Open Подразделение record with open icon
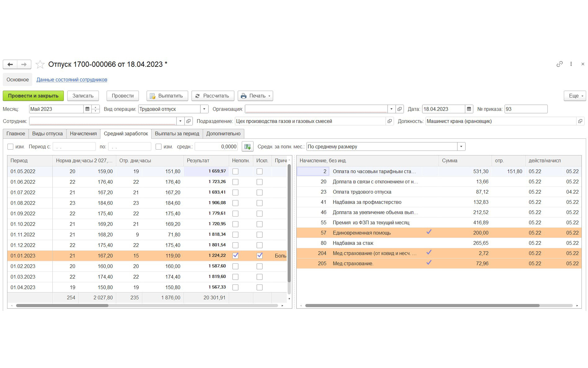Screen dimensions: 588x368 390,121
